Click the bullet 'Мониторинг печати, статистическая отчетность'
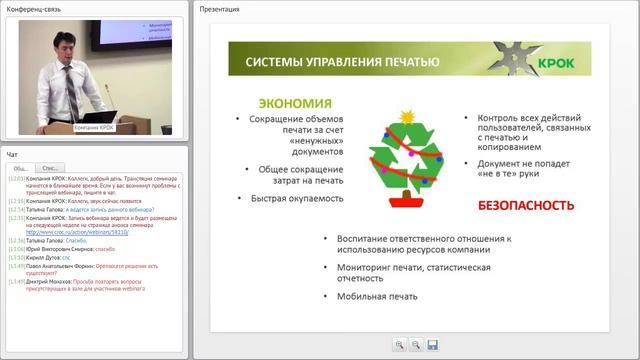 tap(413, 273)
